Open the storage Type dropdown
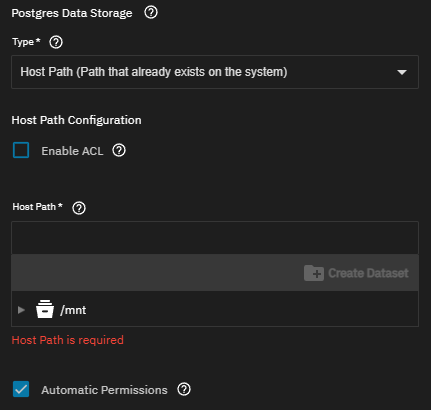This screenshot has height=410, width=431. tap(215, 72)
